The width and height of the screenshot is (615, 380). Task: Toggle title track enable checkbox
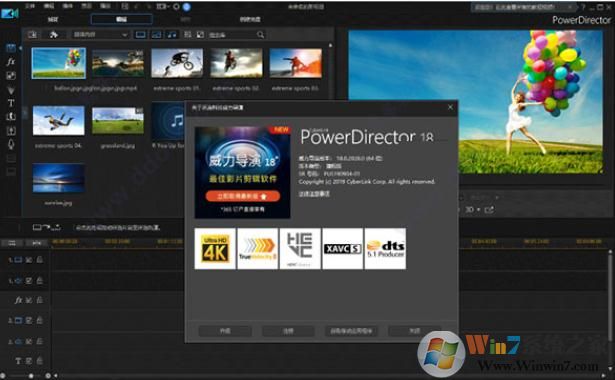click(x=29, y=361)
